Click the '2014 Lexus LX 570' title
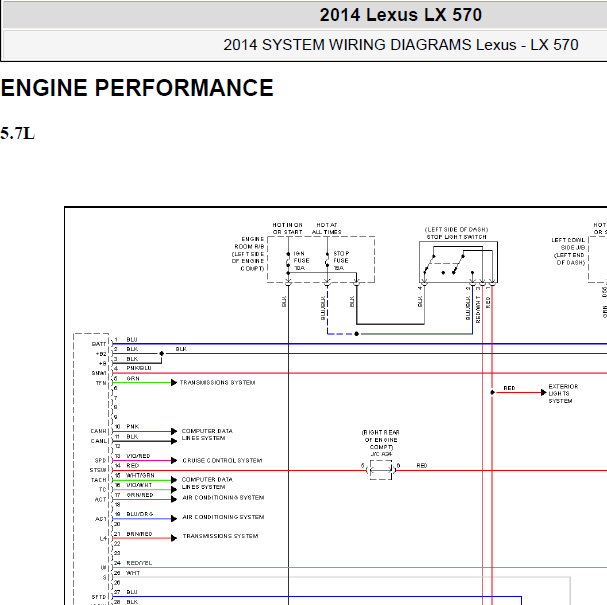607x605 pixels. [x=400, y=15]
